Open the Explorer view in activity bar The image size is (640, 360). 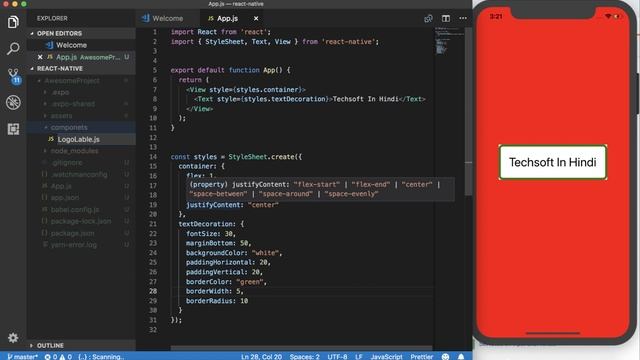[13, 22]
